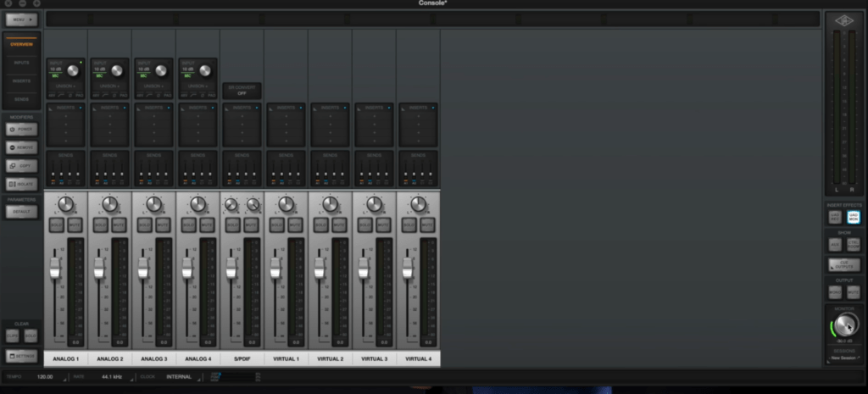
Task: Click the Analog 1 input gain knob
Action: click(73, 71)
